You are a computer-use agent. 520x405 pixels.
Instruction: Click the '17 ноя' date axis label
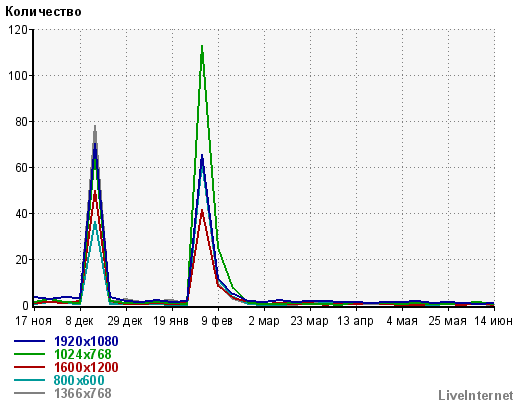click(33, 321)
